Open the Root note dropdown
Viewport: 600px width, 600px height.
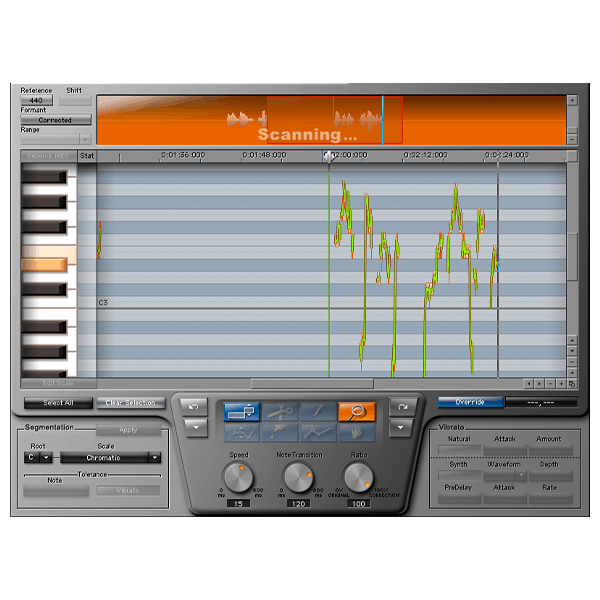tap(39, 457)
